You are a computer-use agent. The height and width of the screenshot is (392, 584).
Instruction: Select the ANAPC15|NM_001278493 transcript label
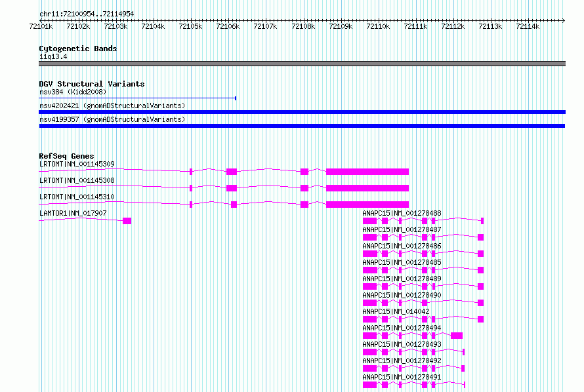pos(402,344)
